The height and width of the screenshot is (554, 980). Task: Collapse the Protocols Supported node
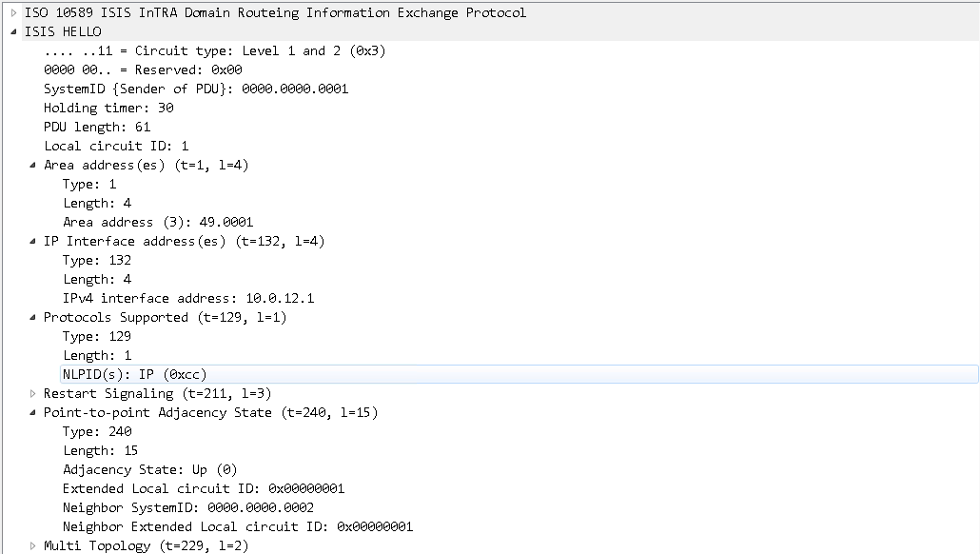pos(32,317)
